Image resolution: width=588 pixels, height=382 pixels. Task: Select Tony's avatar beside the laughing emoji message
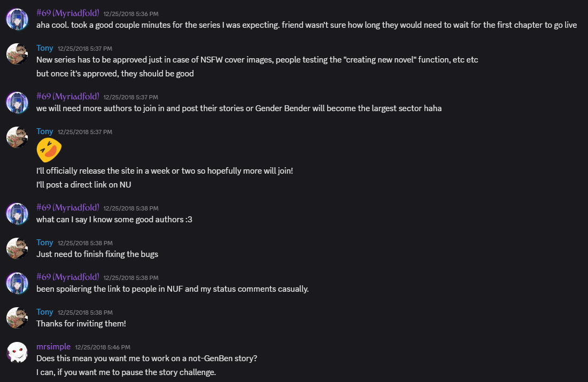[x=17, y=137]
